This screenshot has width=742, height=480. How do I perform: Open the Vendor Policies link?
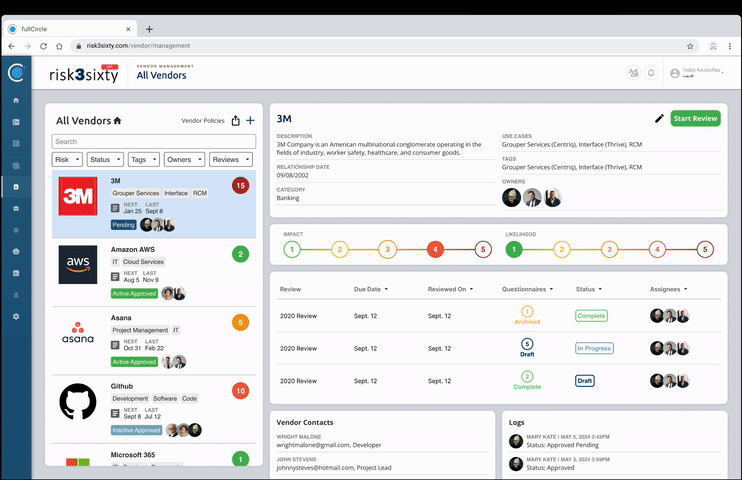(x=203, y=121)
